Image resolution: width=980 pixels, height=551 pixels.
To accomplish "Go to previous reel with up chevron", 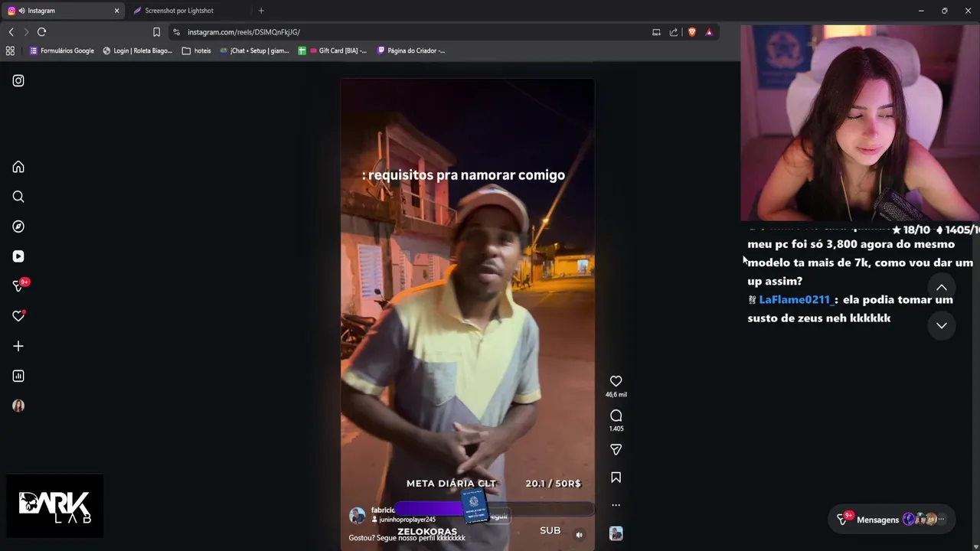I will point(942,288).
